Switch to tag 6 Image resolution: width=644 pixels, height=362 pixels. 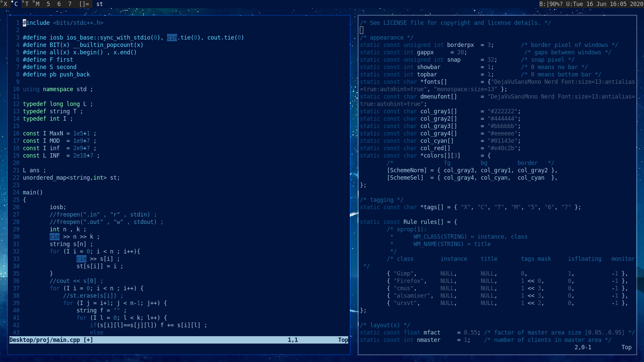(x=59, y=4)
